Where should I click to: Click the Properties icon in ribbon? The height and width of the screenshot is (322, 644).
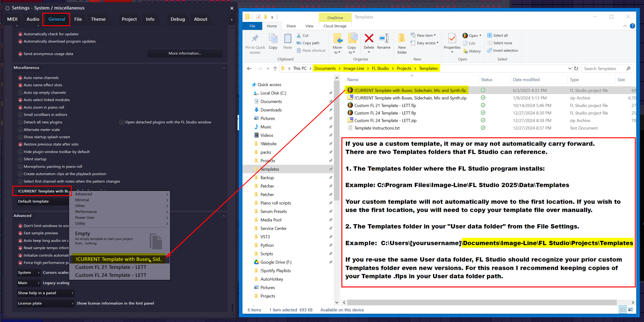coord(452,39)
